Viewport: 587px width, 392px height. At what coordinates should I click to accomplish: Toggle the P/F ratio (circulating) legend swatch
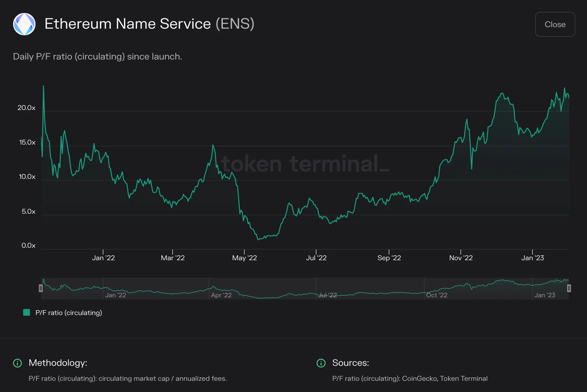(x=26, y=312)
